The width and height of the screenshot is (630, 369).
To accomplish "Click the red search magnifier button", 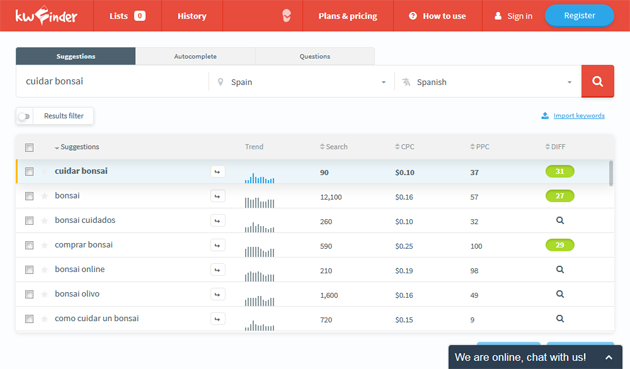I will point(597,81).
